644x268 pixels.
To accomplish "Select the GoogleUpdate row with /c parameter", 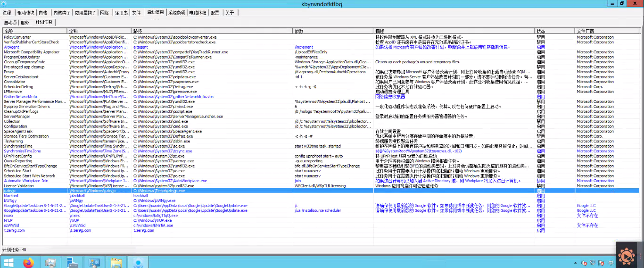I will click(321, 206).
